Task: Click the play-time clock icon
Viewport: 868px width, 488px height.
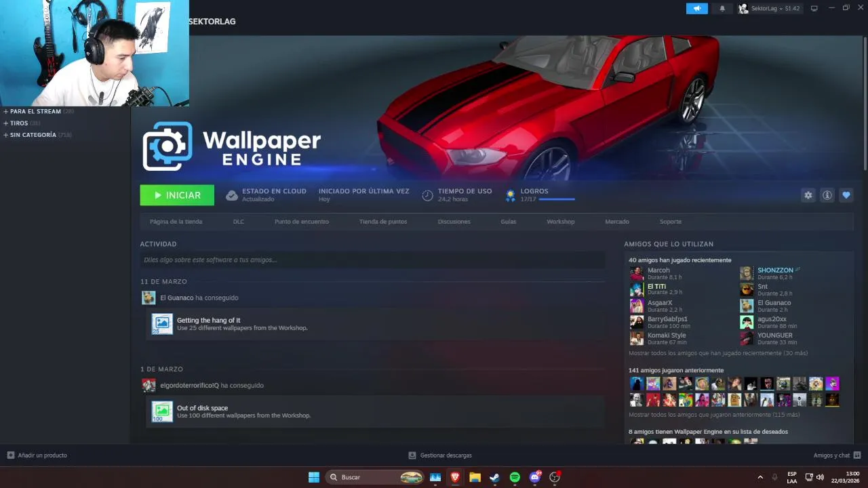Action: point(427,195)
